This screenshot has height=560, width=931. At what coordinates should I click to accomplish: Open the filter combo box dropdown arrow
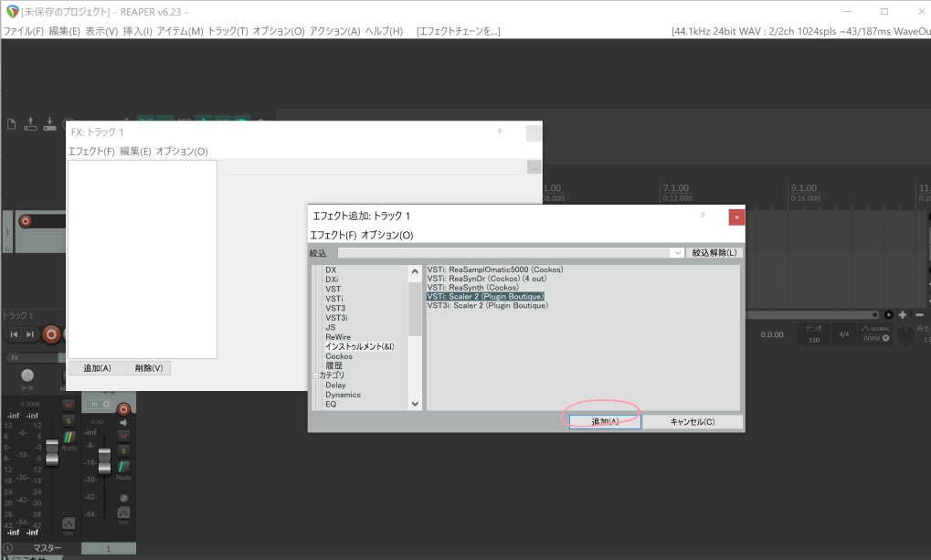pyautogui.click(x=677, y=253)
